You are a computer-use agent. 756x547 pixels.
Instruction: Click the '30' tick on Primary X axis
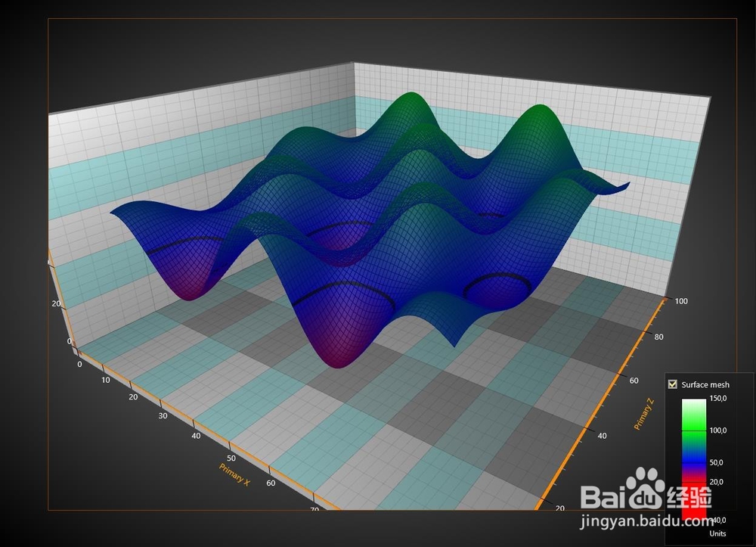click(x=163, y=416)
